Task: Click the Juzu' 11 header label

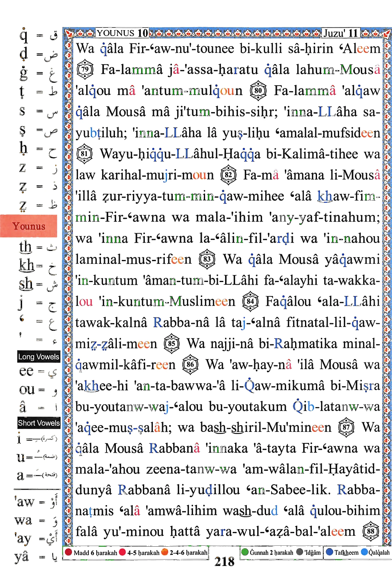Action: [x=340, y=33]
